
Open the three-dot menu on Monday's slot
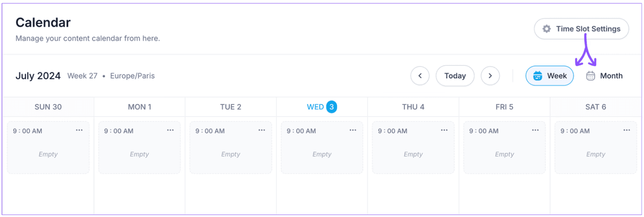(x=170, y=130)
